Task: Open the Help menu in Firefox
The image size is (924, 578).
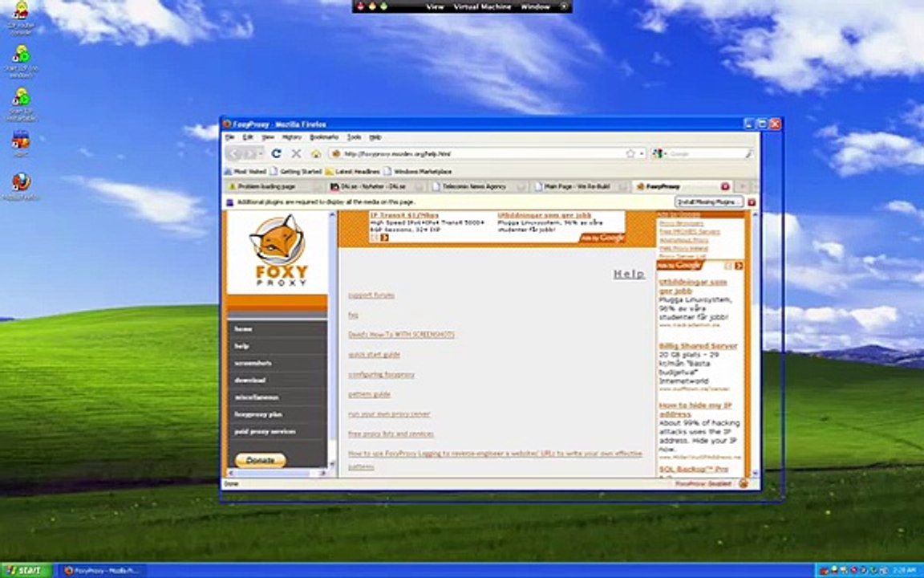Action: point(375,136)
